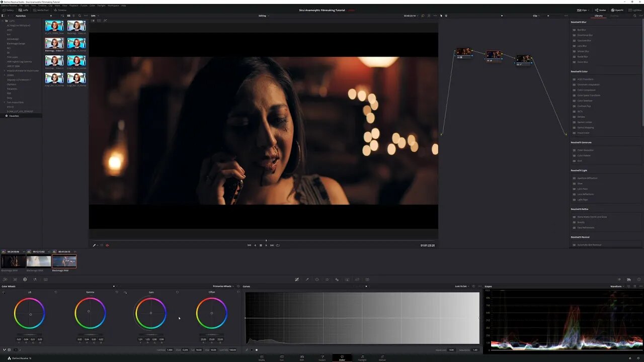644x362 pixels.
Task: Switch LUT browser to thumbnail grid view
Action: (68, 16)
